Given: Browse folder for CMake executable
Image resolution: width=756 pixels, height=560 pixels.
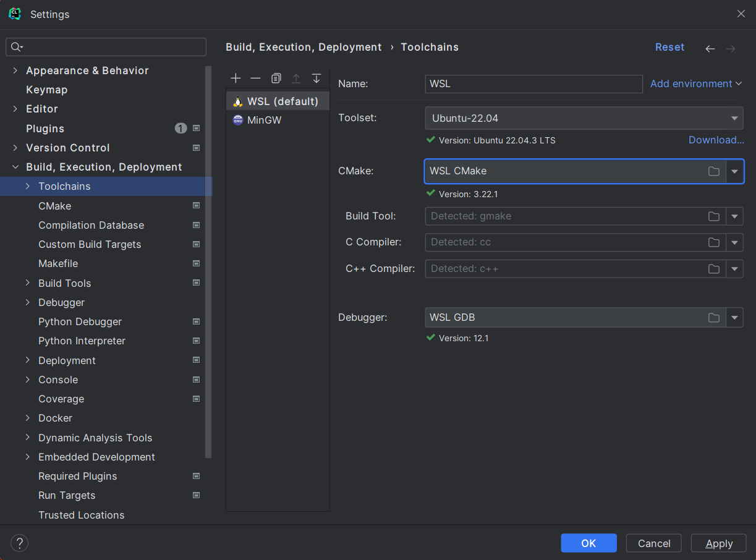Looking at the screenshot, I should click(714, 171).
